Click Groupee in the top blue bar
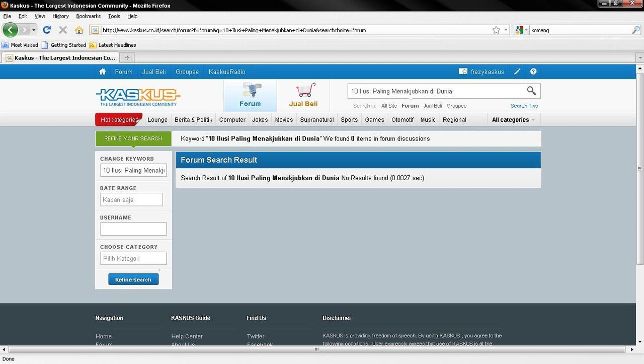Screen dimensions: 644x364 click(x=187, y=71)
